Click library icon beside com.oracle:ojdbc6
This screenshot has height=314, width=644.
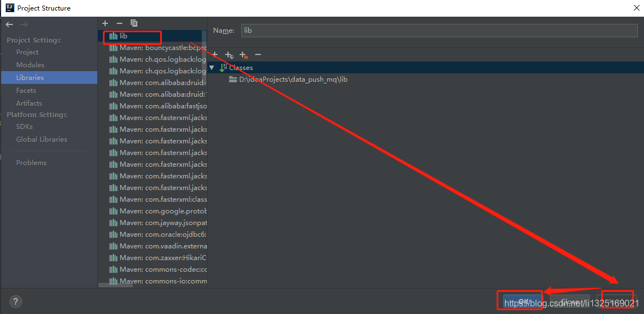coord(113,235)
